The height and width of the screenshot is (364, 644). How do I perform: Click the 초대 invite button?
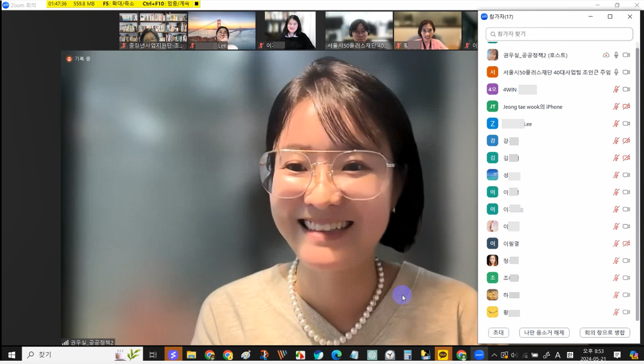click(498, 333)
